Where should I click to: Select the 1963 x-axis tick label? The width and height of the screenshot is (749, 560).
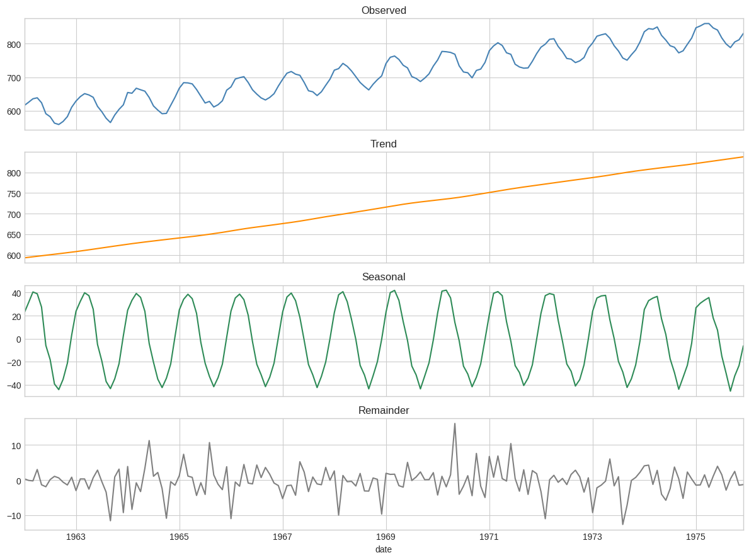tap(76, 537)
